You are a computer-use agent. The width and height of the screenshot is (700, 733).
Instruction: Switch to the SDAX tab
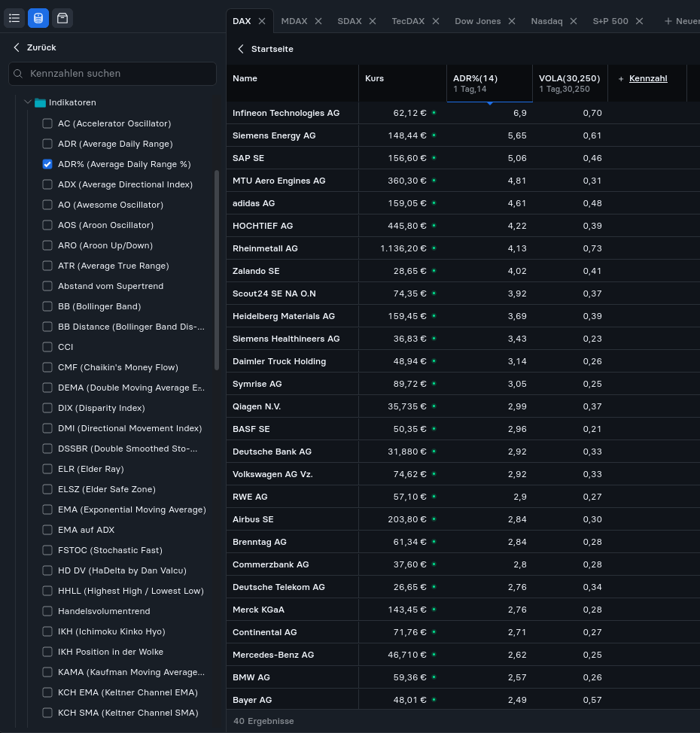[350, 21]
